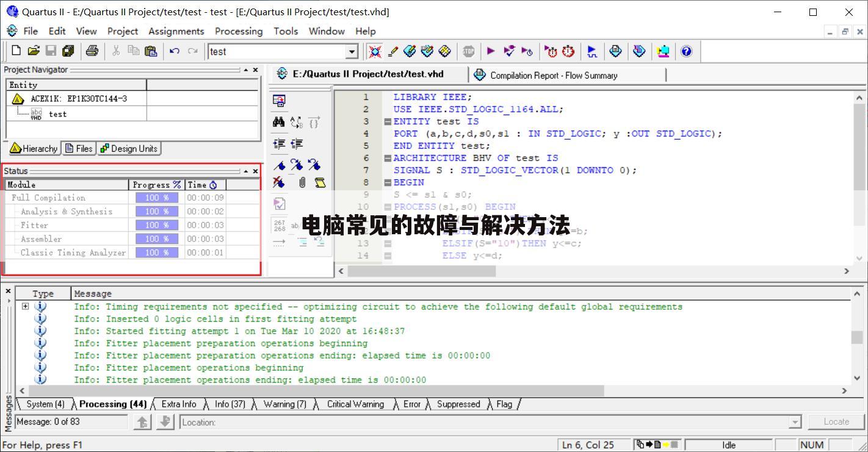Image resolution: width=868 pixels, height=452 pixels.
Task: Decrease indent using the editor outdent icon
Action: pos(297,144)
